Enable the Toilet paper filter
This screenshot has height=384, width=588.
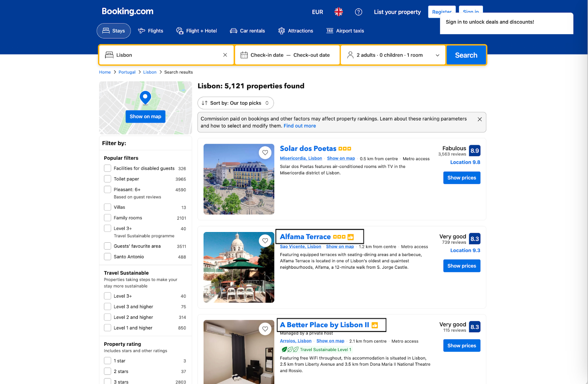[x=107, y=179]
